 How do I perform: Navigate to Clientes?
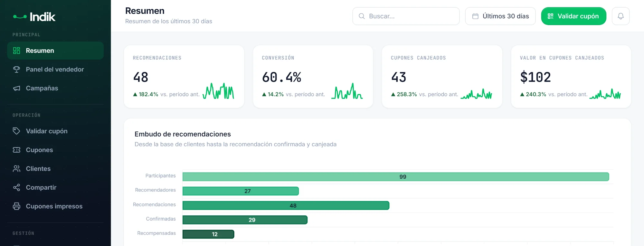55,169
